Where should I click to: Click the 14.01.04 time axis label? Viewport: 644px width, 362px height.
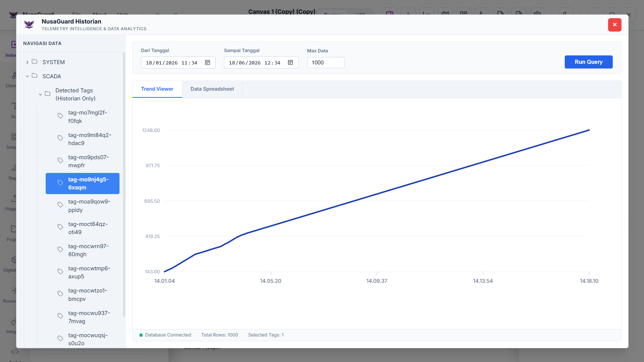165,281
